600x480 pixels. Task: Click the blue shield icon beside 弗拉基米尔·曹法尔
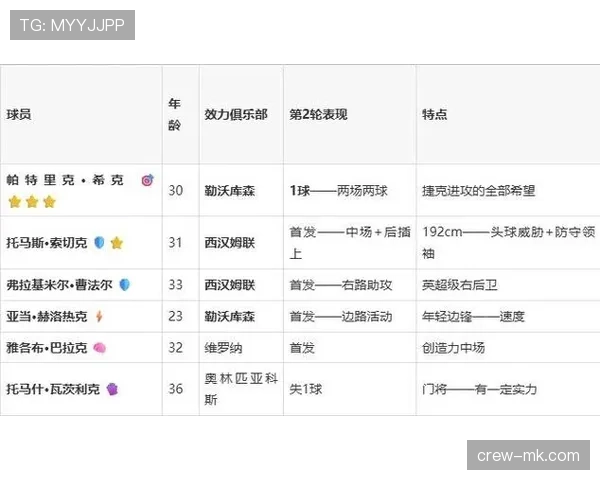point(125,285)
